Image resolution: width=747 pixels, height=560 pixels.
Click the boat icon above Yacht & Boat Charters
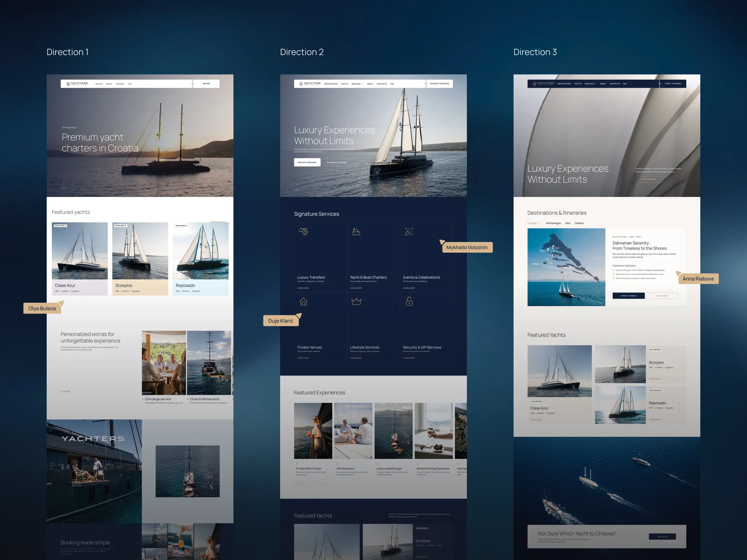coord(356,231)
